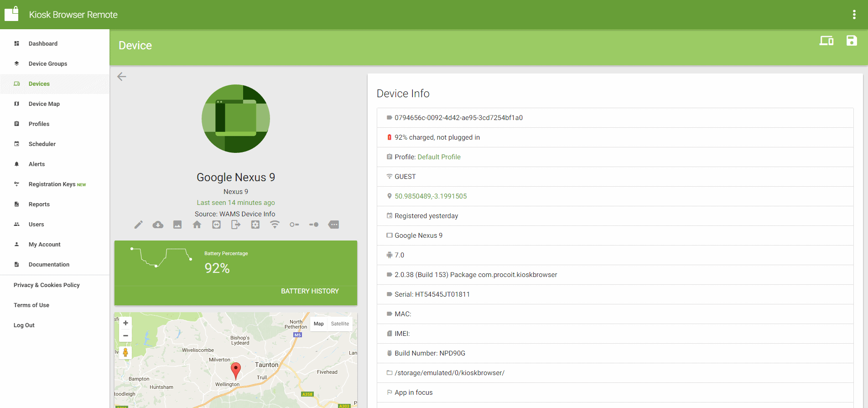The image size is (868, 408).
Task: Click the MAC: row
Action: [x=615, y=314]
